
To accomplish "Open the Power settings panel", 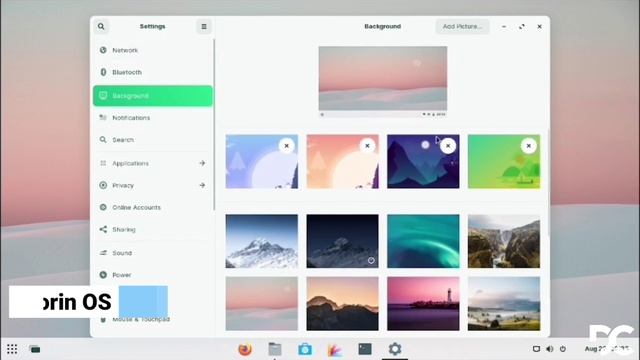I will tap(152, 275).
